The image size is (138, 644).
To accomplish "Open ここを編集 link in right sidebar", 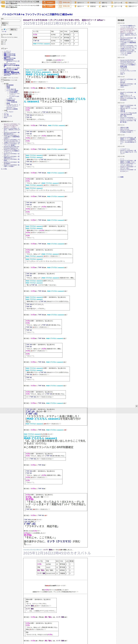I will click(120, 177).
